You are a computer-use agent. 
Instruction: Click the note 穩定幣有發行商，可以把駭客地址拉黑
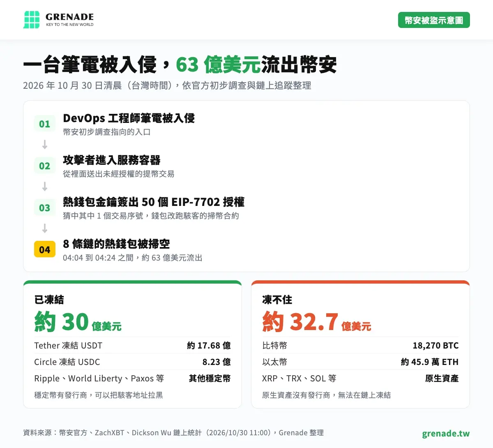(99, 395)
